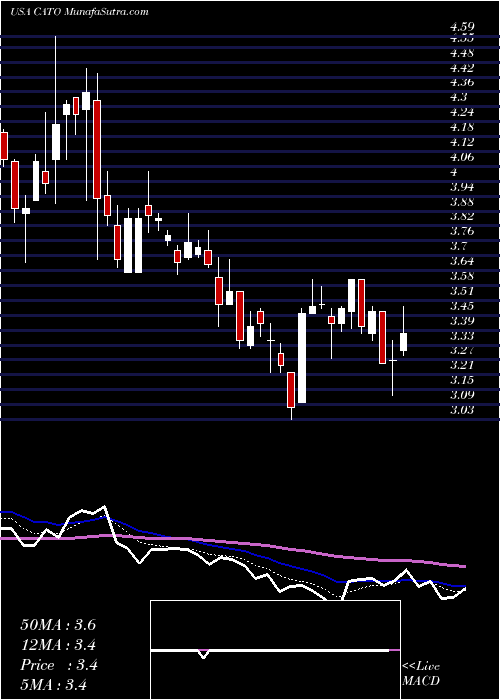
Task: Click the 3.64 price axis label
Action: [x=462, y=261]
